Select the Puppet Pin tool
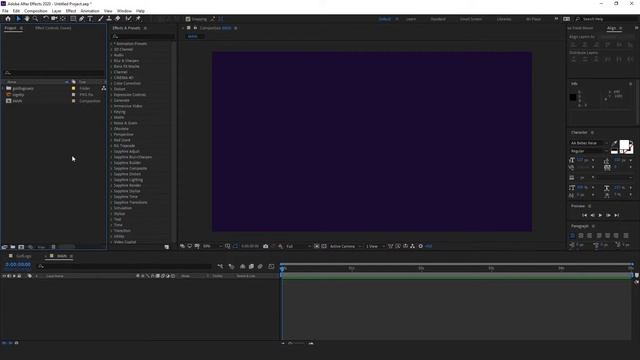 point(138,19)
